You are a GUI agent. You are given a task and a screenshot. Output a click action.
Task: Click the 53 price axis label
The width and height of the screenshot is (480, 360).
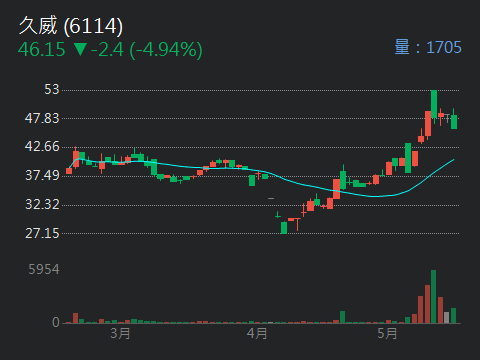coord(52,89)
